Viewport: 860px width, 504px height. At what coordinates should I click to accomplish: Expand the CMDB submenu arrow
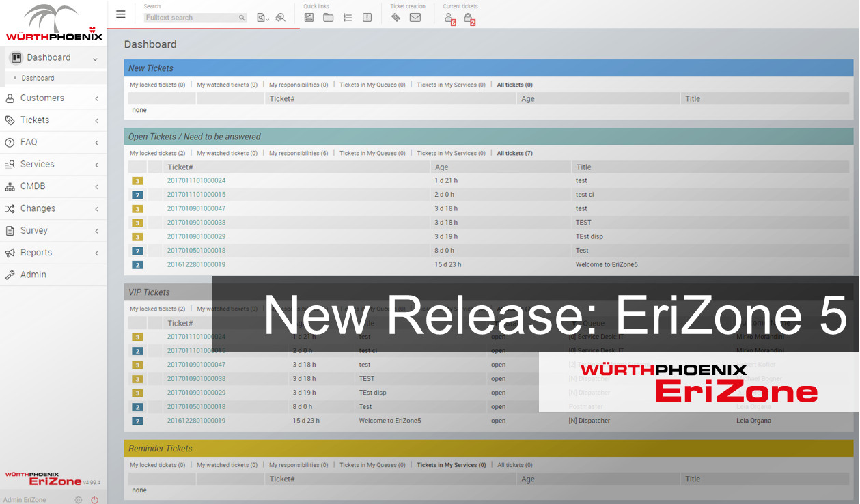[x=96, y=187]
